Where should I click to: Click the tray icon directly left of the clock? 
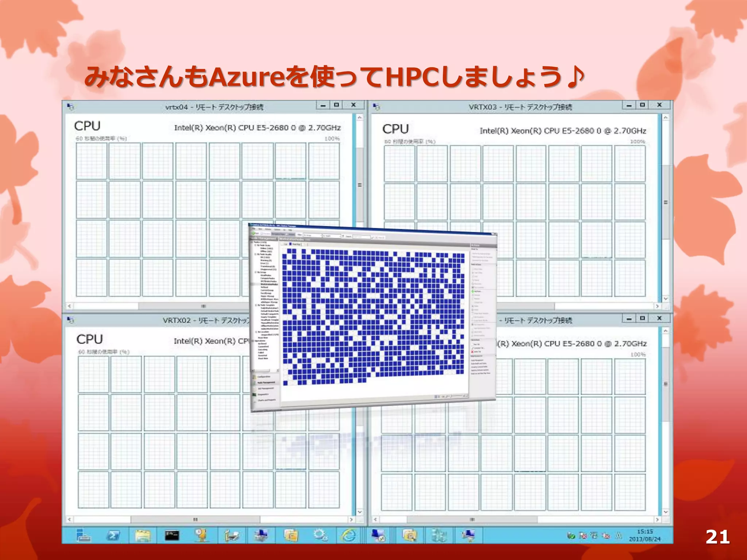619,536
